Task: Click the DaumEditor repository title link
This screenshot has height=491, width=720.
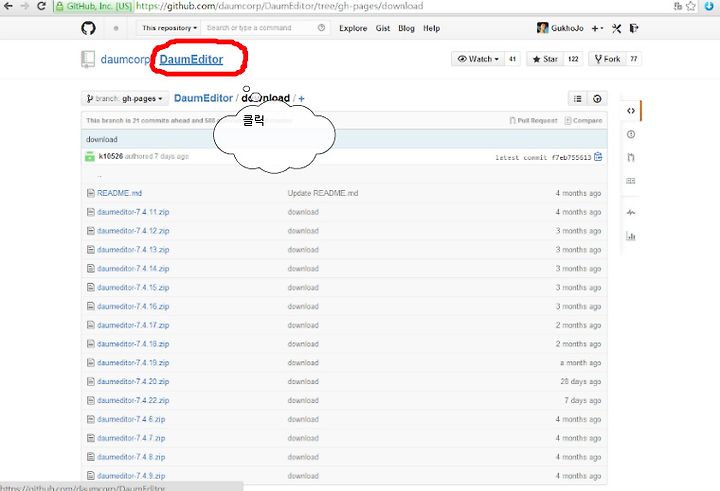Action: point(191,59)
